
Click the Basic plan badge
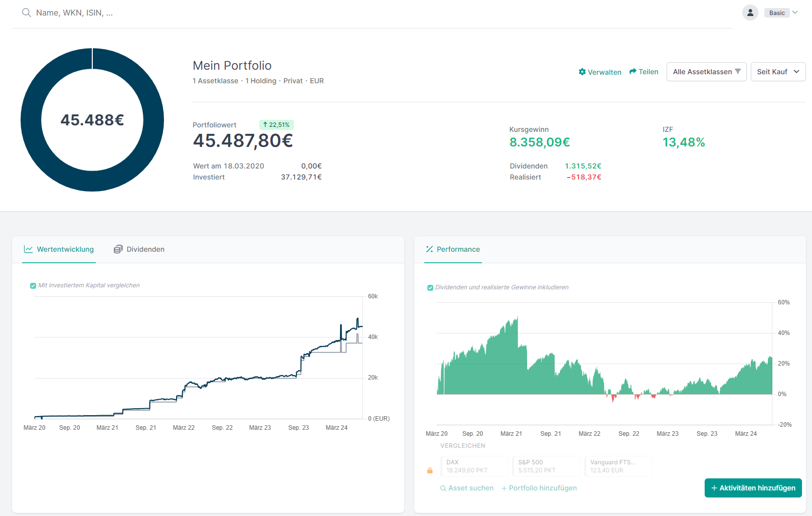(x=777, y=13)
